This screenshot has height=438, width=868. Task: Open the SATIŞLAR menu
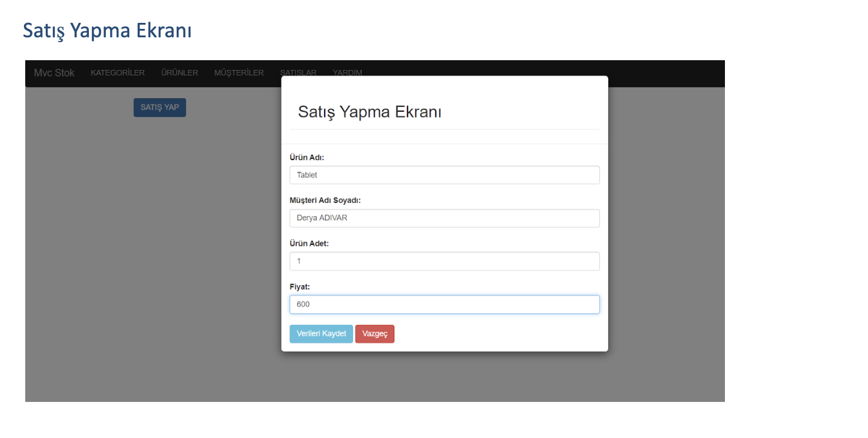(298, 73)
